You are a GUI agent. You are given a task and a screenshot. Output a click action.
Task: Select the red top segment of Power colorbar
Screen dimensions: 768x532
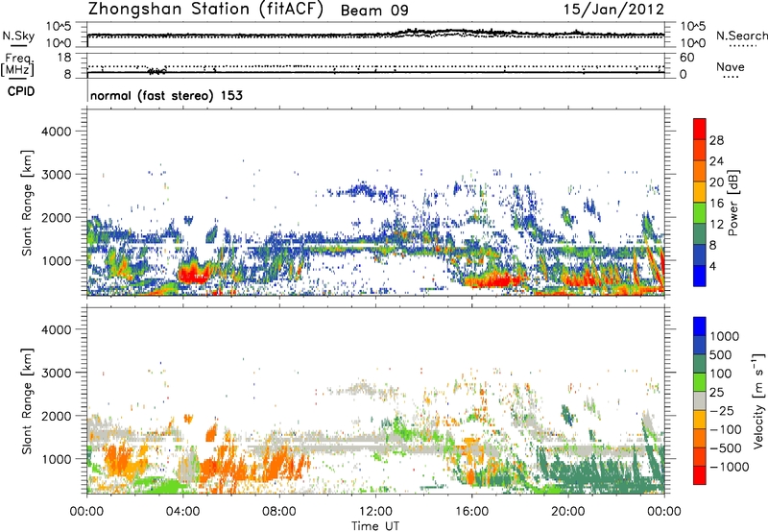[x=700, y=129]
